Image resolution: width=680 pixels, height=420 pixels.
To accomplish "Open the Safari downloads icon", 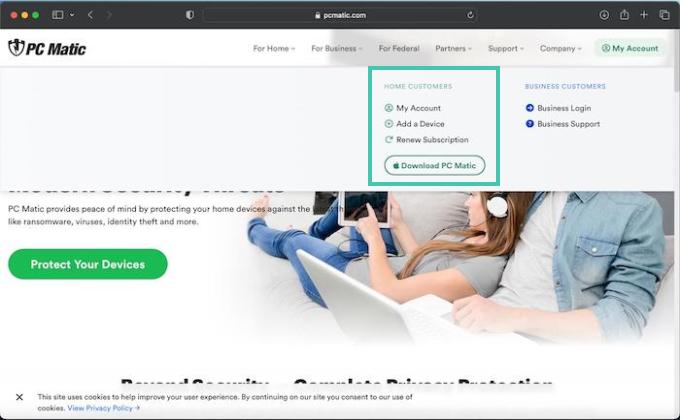I will click(604, 15).
